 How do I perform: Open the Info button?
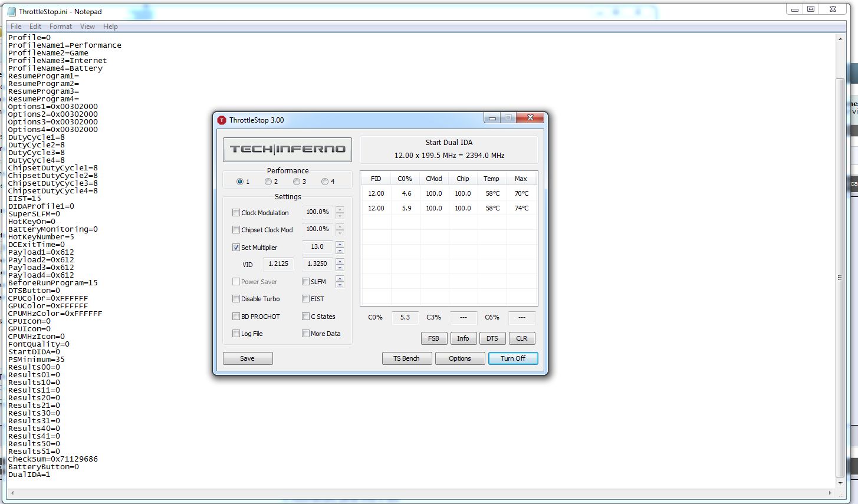coord(463,338)
